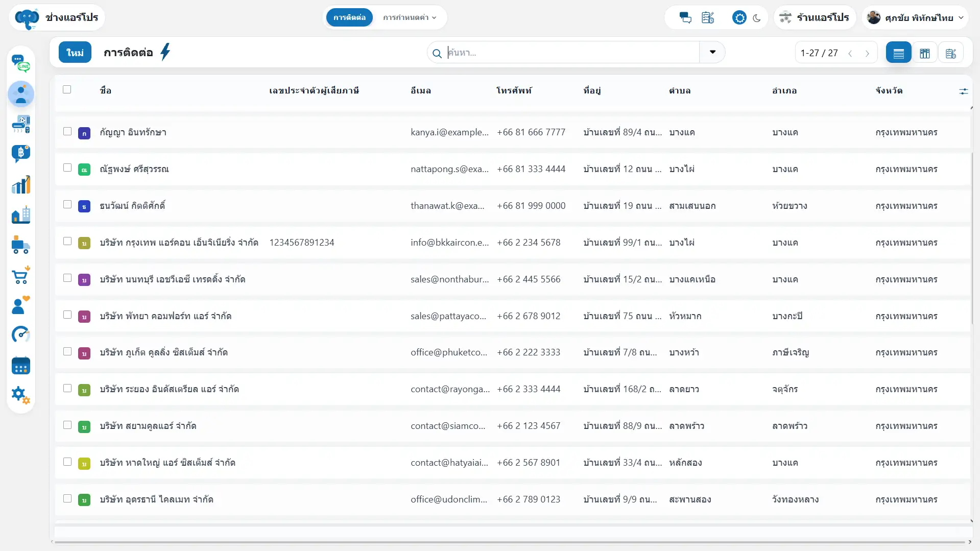Focus the ค้นหา search field
The image size is (980, 551).
572,53
